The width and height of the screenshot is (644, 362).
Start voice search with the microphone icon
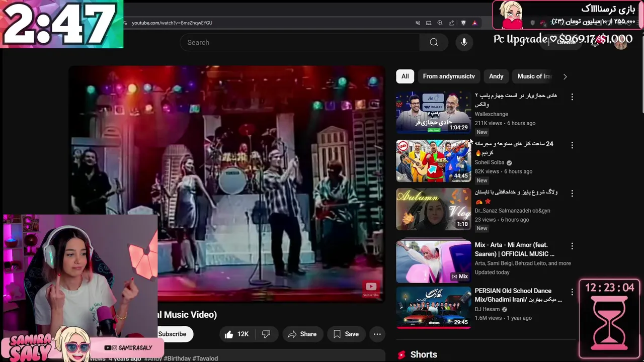click(464, 43)
